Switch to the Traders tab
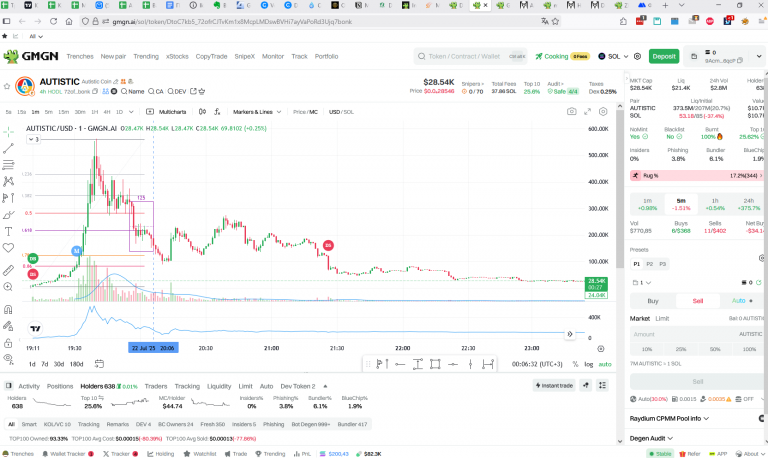This screenshot has width=768, height=458. (x=156, y=386)
